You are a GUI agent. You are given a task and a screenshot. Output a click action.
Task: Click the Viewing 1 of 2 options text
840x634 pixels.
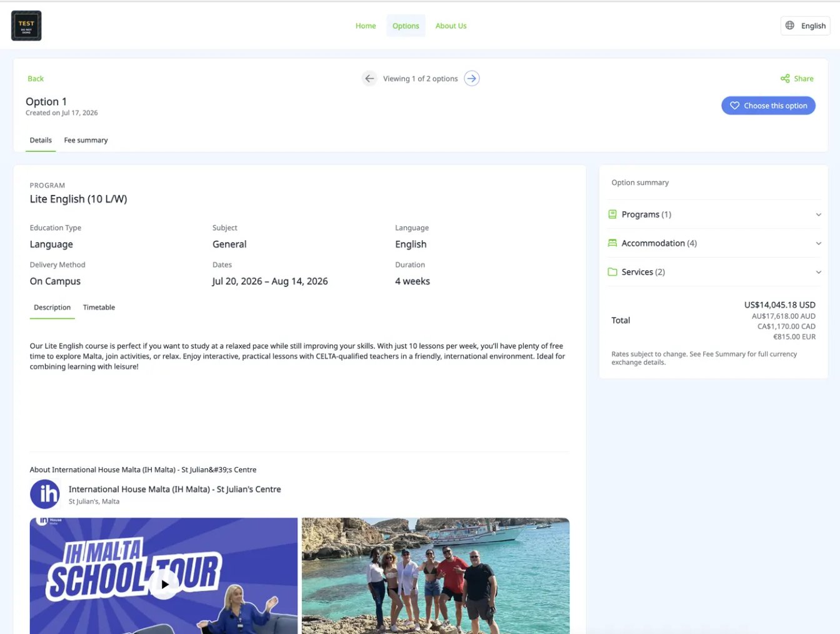point(420,79)
